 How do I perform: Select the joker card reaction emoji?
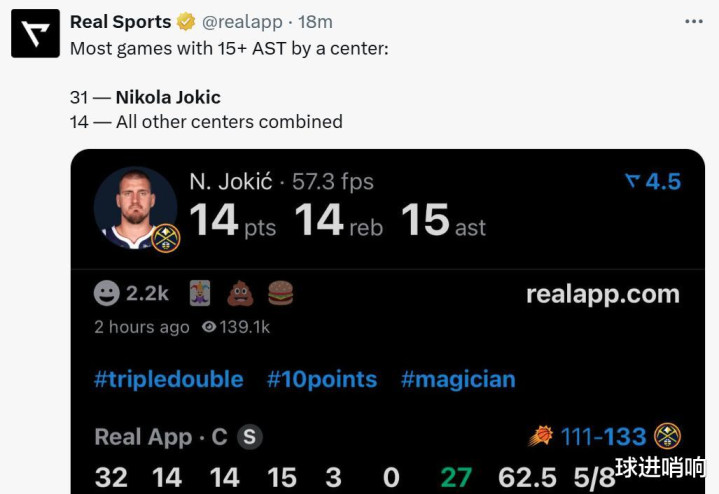(x=200, y=294)
